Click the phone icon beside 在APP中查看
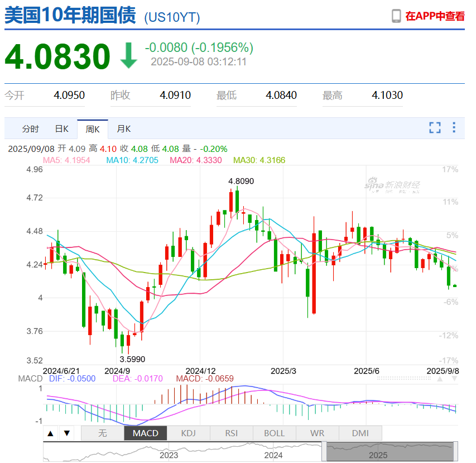Viewport: 476px width, 463px height. point(396,16)
